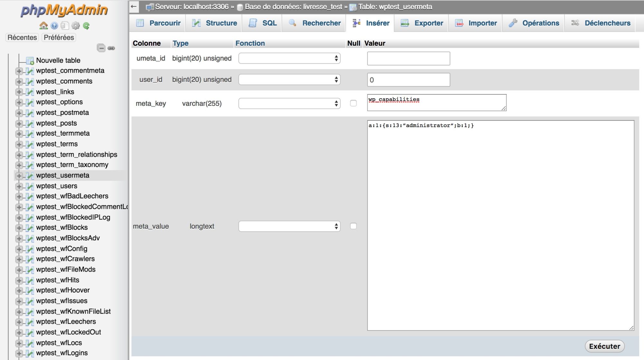Click the SQL query window icon
Viewport: 644px width, 360px height.
pos(65,26)
